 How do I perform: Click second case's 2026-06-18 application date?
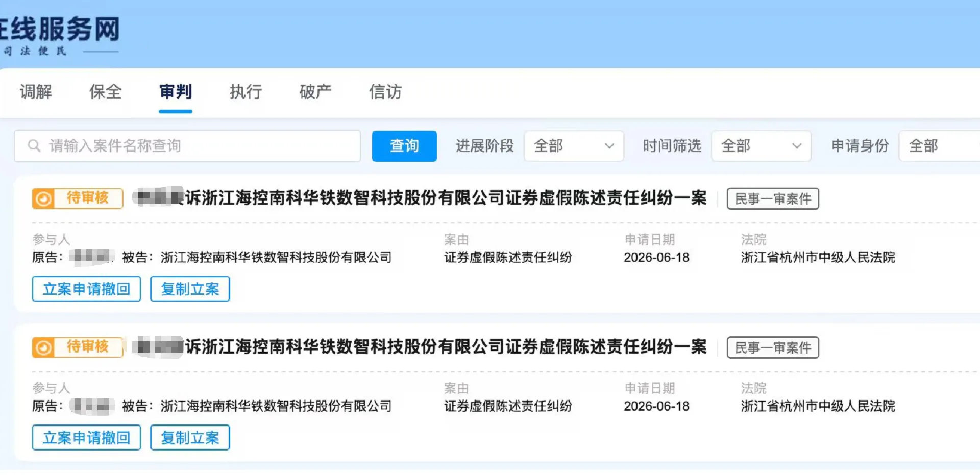coord(656,406)
